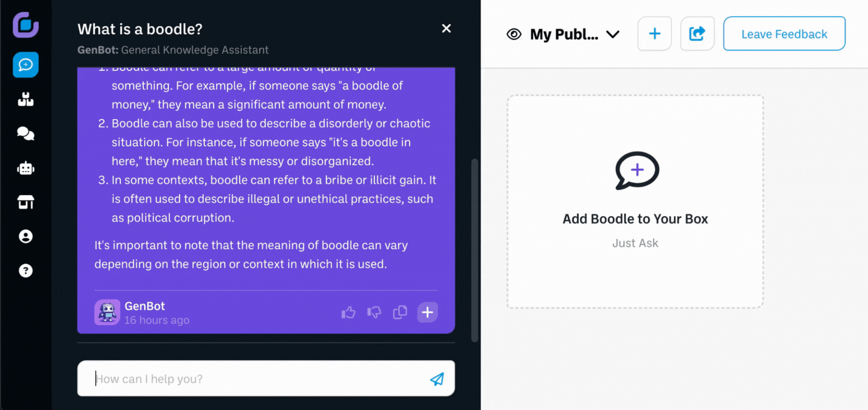Expand the My Publ... dropdown chevron
Screen dimensions: 868x410
click(x=613, y=34)
